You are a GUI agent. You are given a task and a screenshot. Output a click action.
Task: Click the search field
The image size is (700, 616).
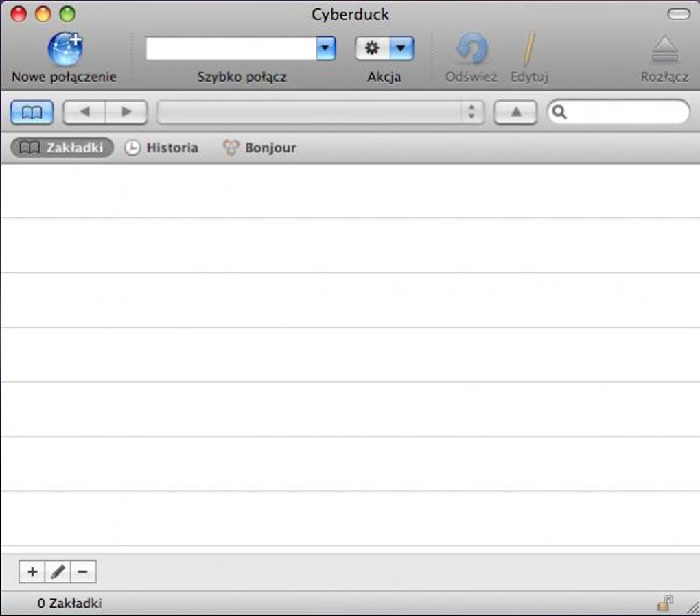tap(618, 112)
